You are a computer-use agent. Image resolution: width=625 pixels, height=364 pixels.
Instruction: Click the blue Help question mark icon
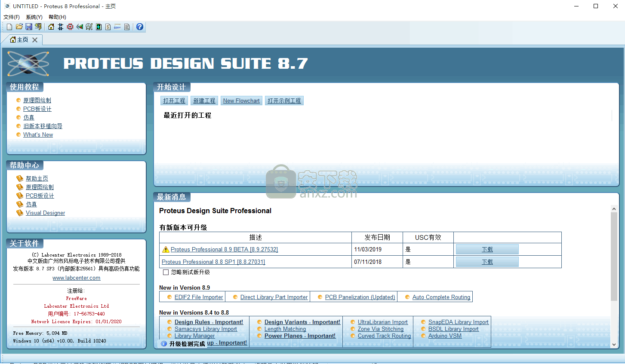[140, 27]
